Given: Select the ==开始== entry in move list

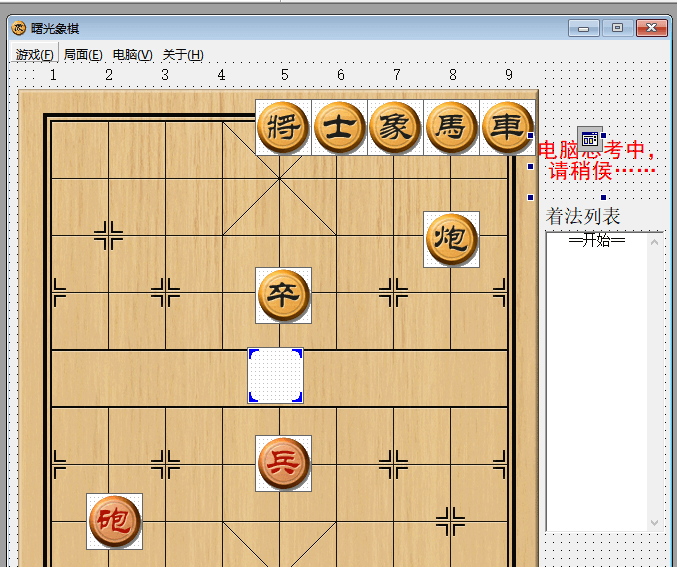Looking at the screenshot, I should coord(596,241).
